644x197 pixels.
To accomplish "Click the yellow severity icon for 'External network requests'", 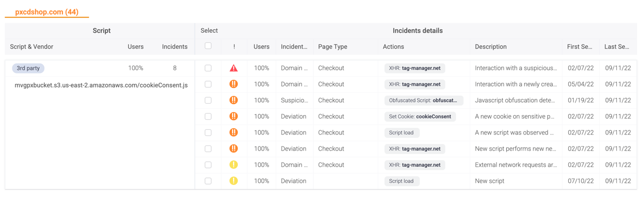I will pyautogui.click(x=234, y=165).
